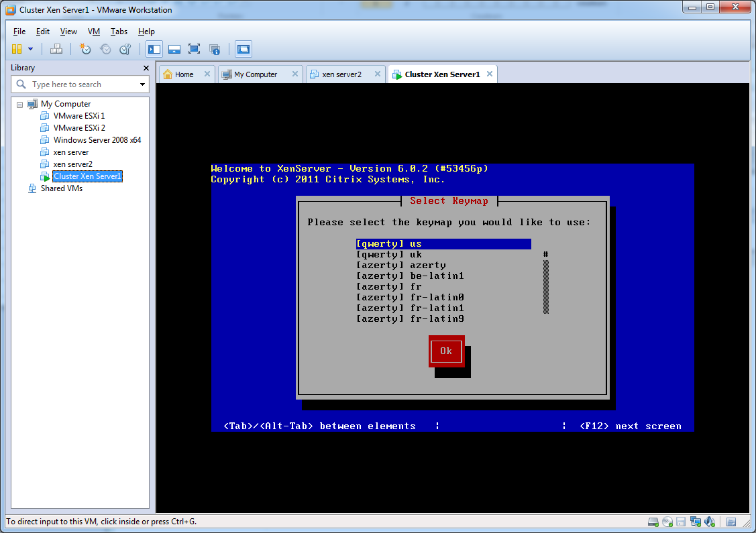Open the power options dropdown arrow
Screen dimensions: 756x533
[x=30, y=49]
